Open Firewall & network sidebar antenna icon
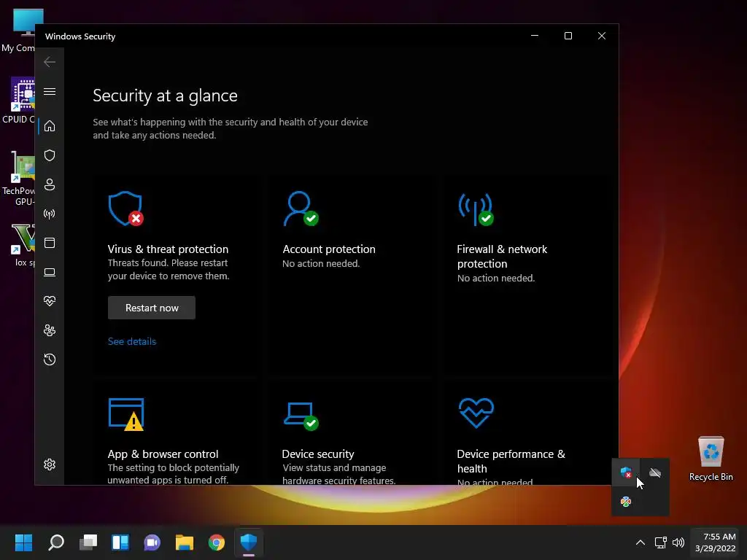 point(50,214)
